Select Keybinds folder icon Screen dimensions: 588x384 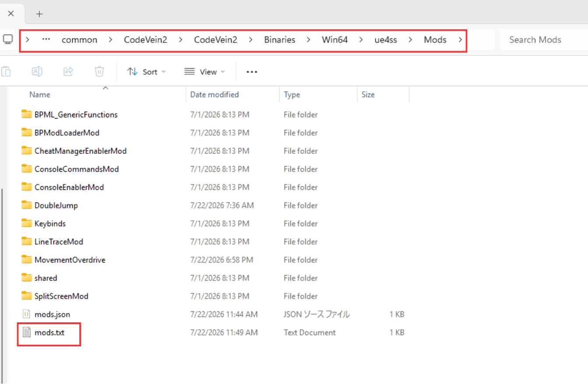(27, 223)
